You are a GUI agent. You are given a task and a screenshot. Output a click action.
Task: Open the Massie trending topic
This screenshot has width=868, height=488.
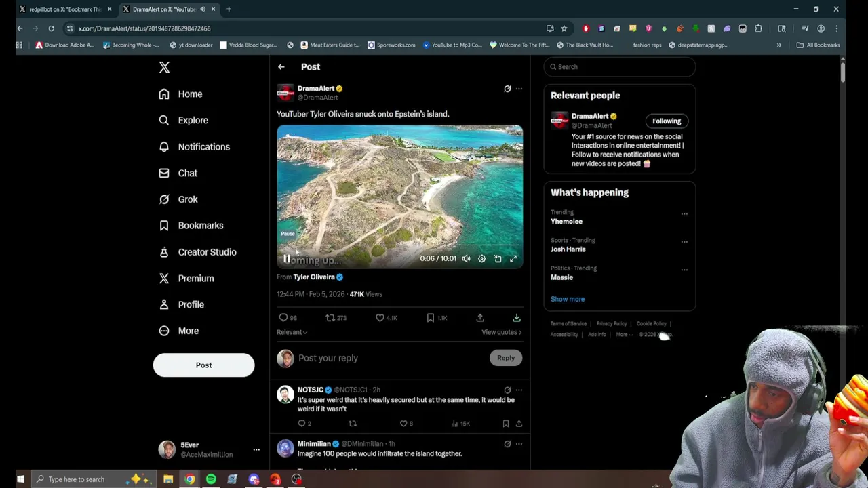click(x=561, y=277)
